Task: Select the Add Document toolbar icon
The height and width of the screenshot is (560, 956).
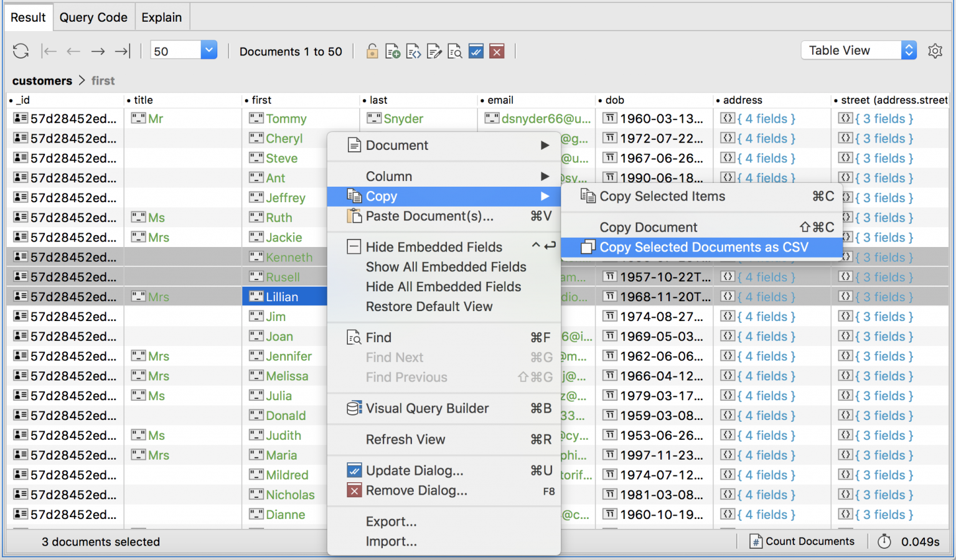Action: tap(393, 51)
